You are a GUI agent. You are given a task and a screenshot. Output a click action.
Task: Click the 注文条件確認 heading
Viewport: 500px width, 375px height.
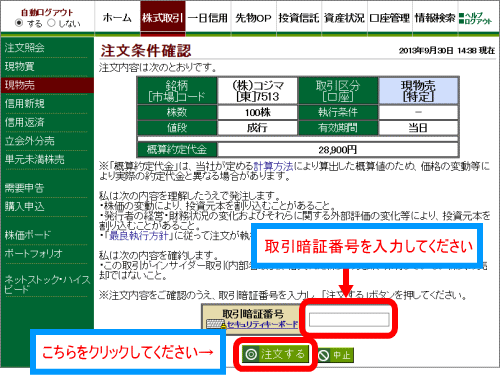pyautogui.click(x=146, y=51)
